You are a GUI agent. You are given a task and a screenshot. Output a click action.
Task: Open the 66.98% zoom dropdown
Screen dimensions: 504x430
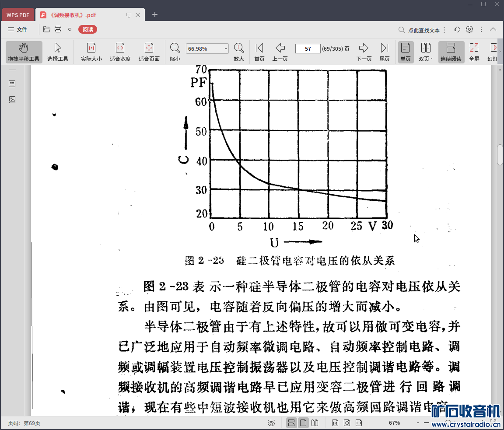click(226, 49)
